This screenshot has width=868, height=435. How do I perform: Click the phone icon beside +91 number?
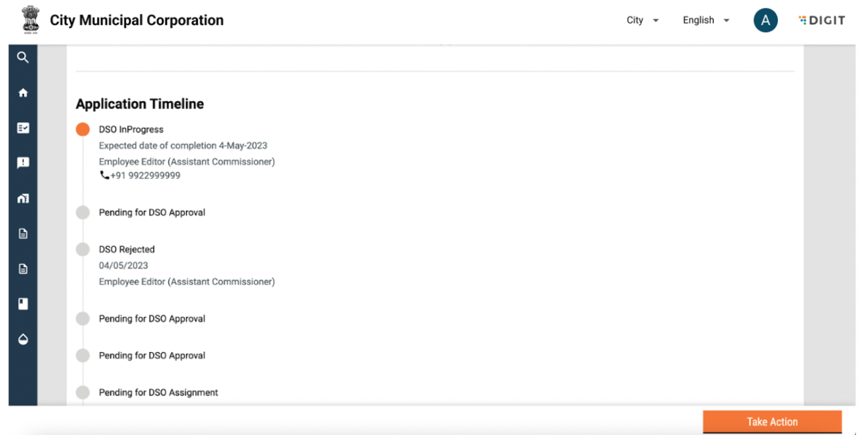tap(104, 175)
